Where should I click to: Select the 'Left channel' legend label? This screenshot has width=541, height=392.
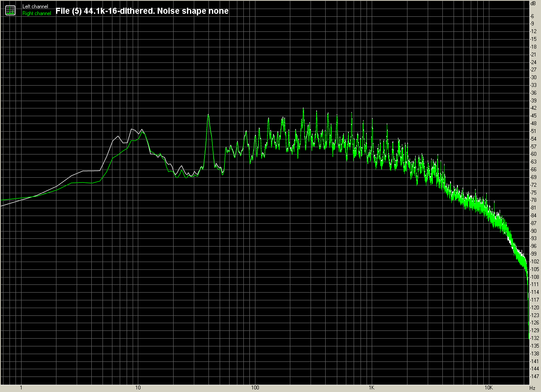coord(35,6)
